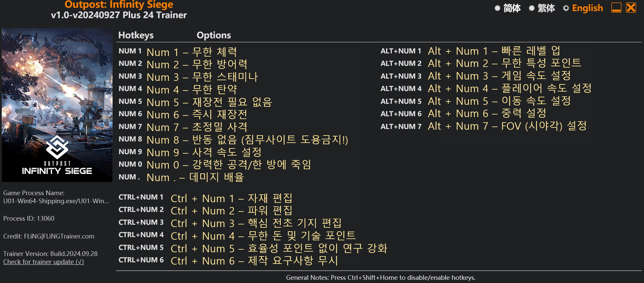Close the trainer window
Image resolution: width=644 pixels, height=283 pixels.
click(x=631, y=7)
